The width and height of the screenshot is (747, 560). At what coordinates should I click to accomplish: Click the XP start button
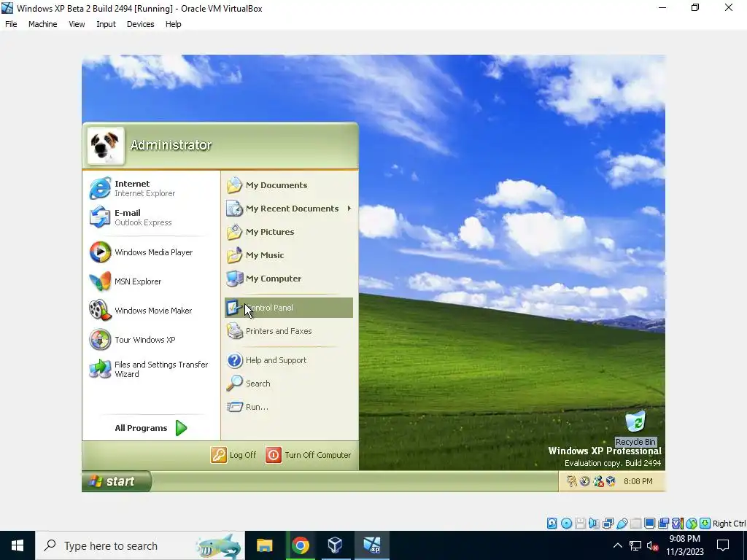coord(116,481)
